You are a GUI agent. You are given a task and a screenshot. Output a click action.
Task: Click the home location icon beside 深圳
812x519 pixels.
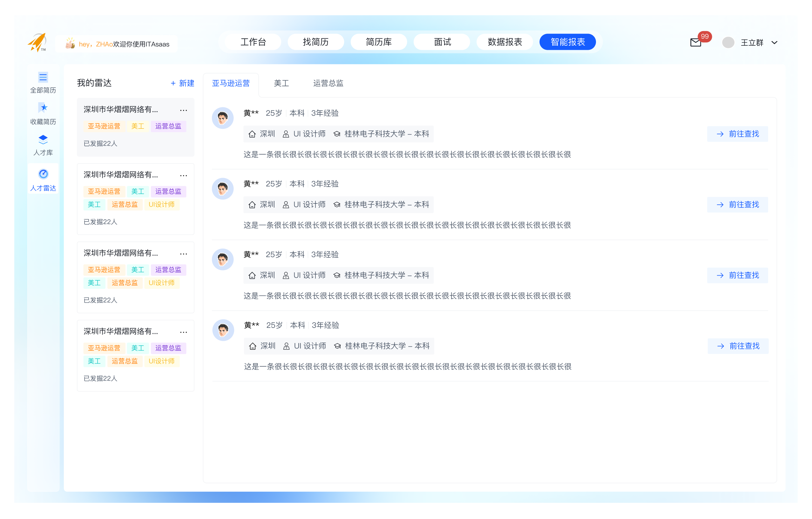(x=252, y=134)
